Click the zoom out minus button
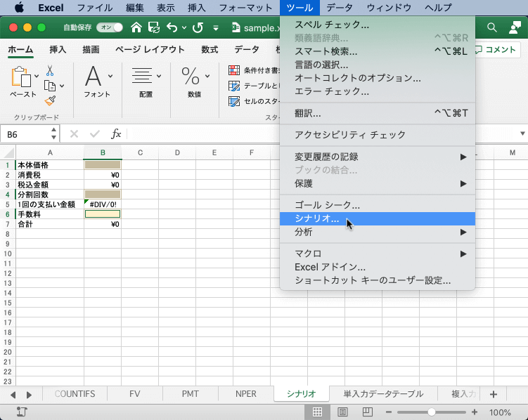Viewport: 528px width, 420px height. 389,412
